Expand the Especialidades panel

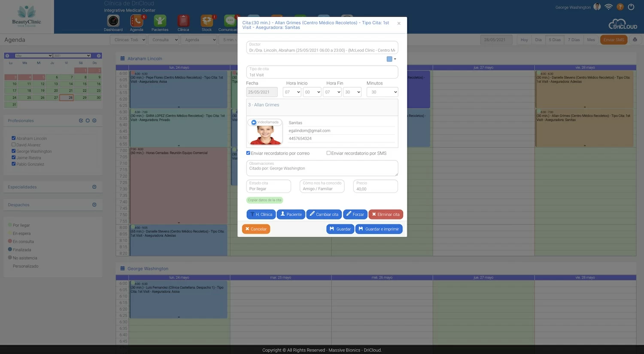click(94, 187)
